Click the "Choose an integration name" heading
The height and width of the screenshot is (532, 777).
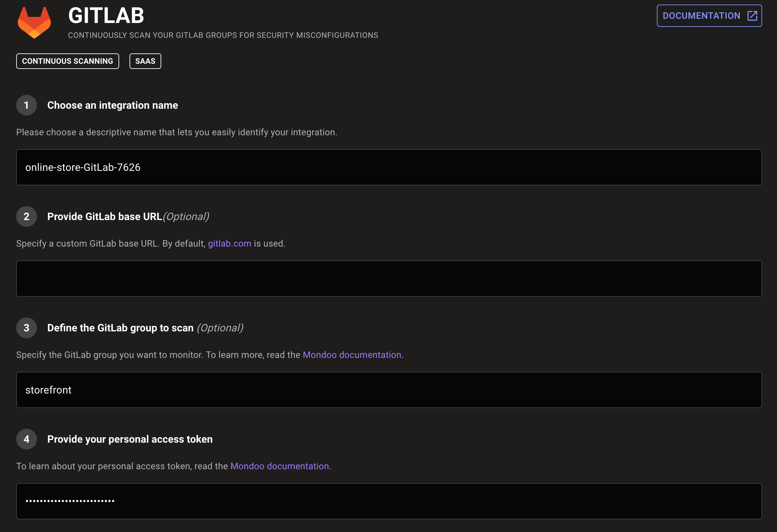point(113,105)
